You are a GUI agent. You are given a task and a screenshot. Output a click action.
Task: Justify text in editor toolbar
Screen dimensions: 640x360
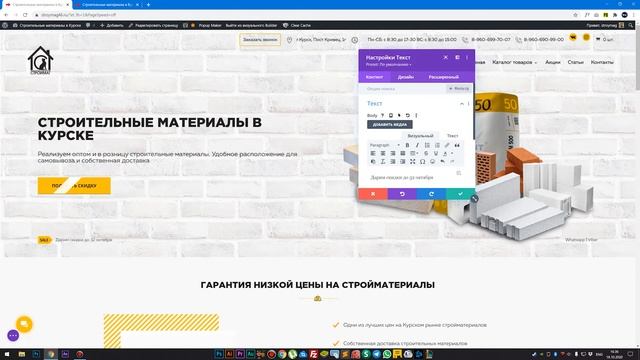pos(403,153)
